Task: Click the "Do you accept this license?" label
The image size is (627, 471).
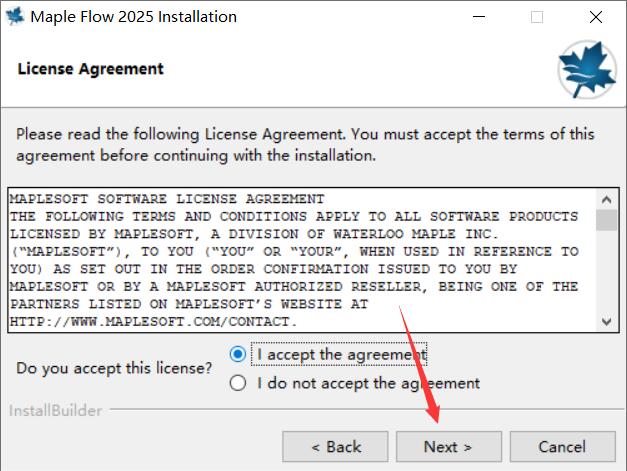Action: click(x=115, y=368)
